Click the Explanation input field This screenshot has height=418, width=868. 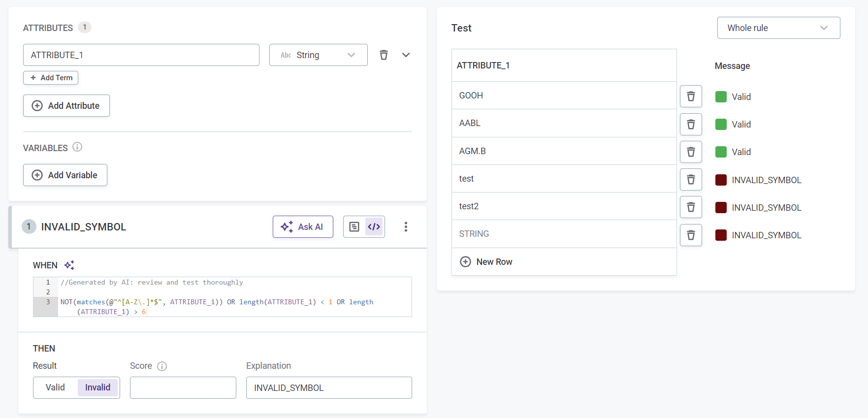pyautogui.click(x=329, y=387)
